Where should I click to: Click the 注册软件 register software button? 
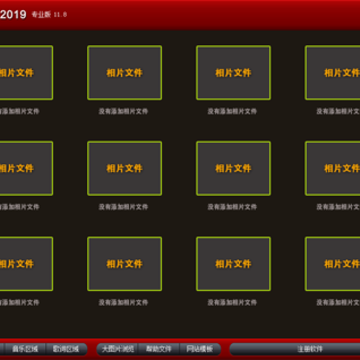tap(295, 349)
